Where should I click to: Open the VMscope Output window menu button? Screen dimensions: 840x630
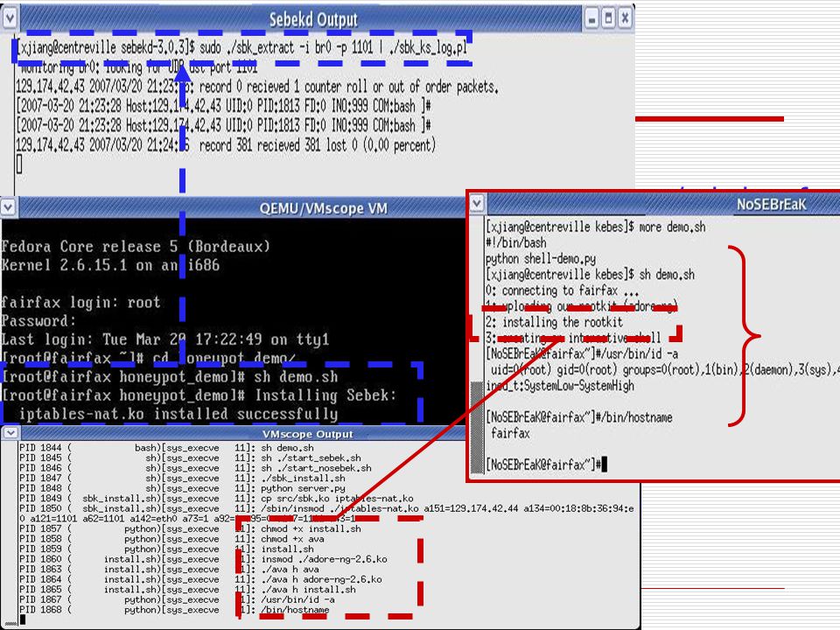click(10, 433)
